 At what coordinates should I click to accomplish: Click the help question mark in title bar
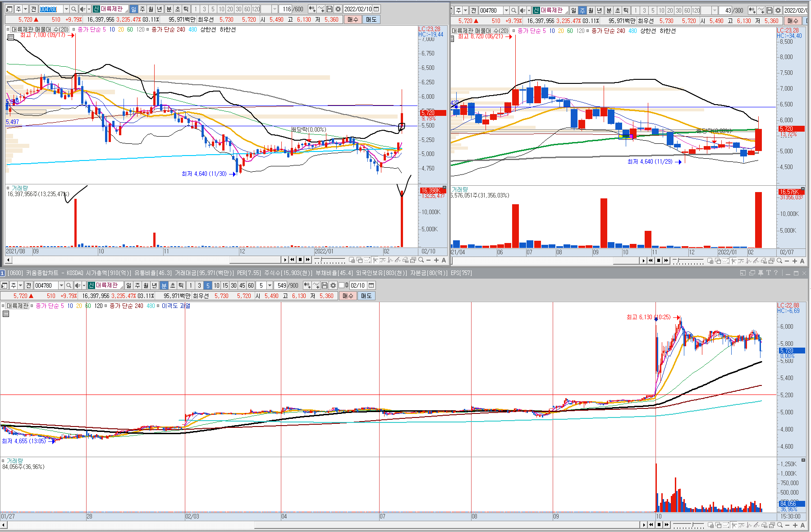pos(776,273)
